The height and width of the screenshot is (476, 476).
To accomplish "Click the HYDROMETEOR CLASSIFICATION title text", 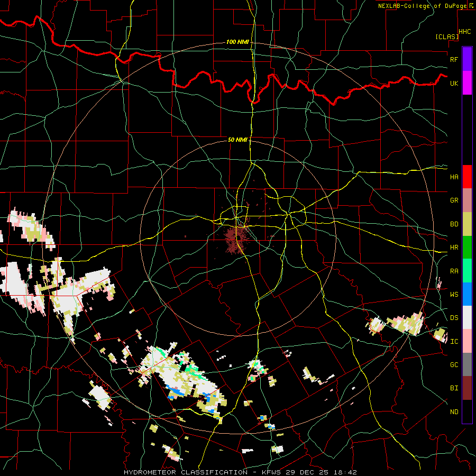I will [x=186, y=472].
